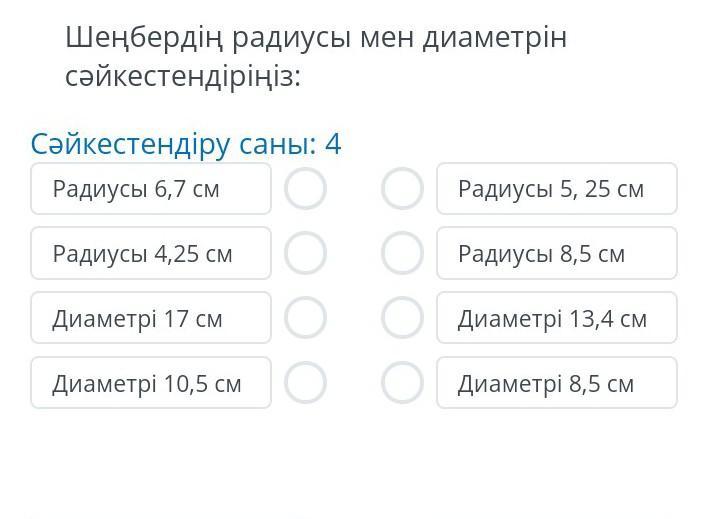Click the Сәйкестендіру саны: 4 label
Image resolution: width=714 pixels, height=519 pixels.
(x=186, y=144)
